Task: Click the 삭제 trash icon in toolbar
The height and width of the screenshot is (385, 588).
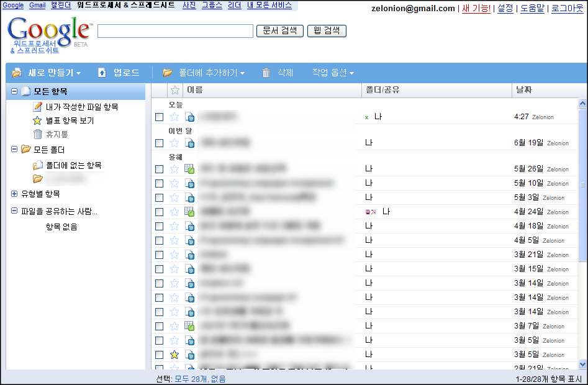Action: (x=266, y=73)
